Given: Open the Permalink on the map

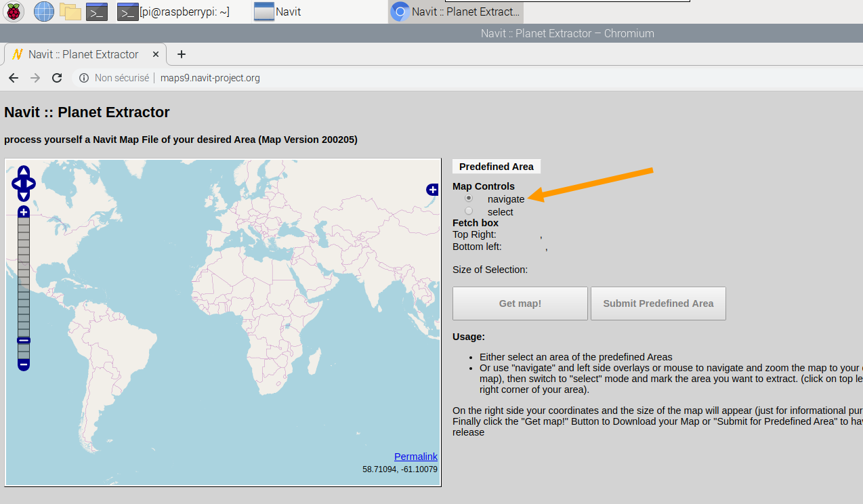Looking at the screenshot, I should 416,457.
